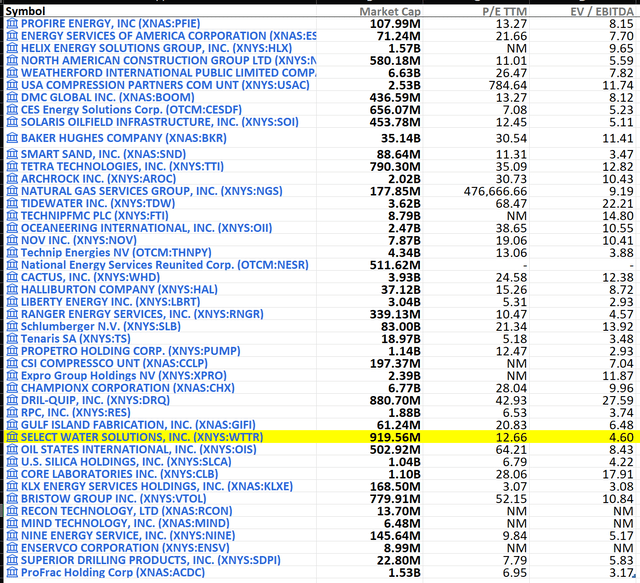Open the ENERGY SERVICES OF AMERICA CORPORATION link
The height and width of the screenshot is (583, 640).
click(x=169, y=36)
